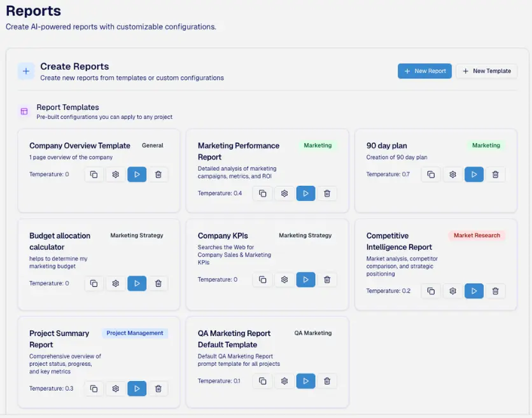The image size is (532, 418).
Task: Click the New Report button
Action: (424, 71)
